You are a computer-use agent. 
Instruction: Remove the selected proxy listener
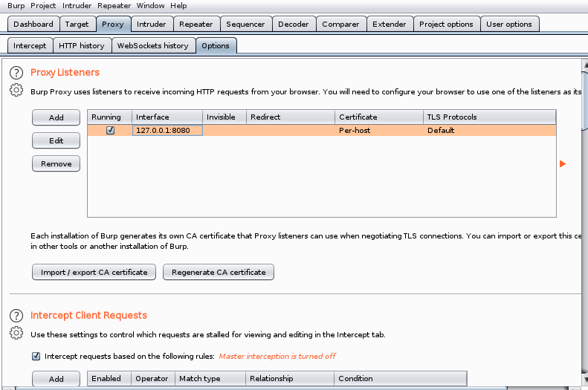(x=56, y=163)
